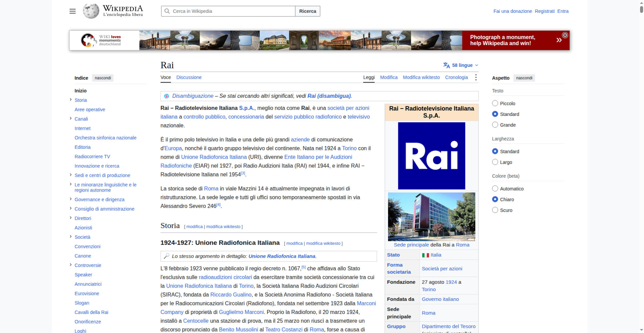644x333 pixels.
Task: Expand the Storia section in Indice
Action: coord(71,100)
